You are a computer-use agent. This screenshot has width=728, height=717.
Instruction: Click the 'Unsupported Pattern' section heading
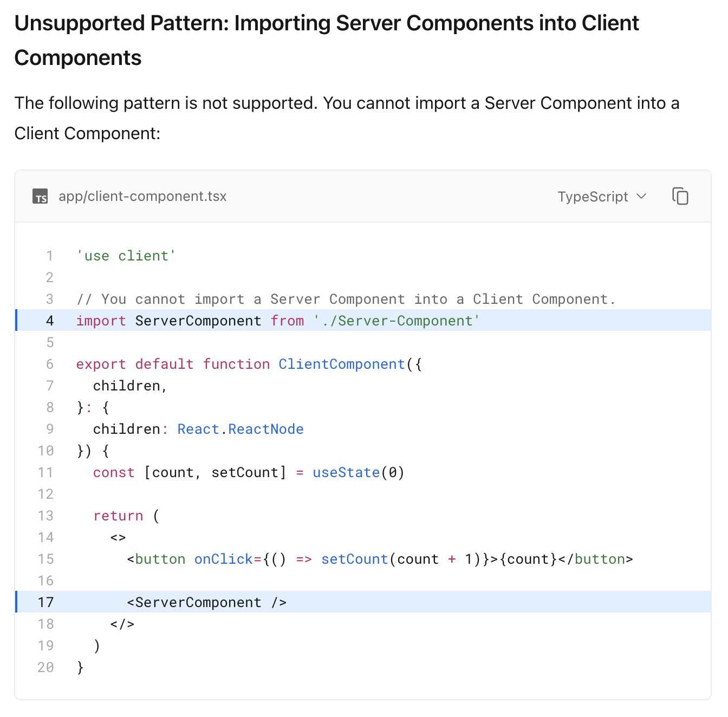[x=327, y=40]
